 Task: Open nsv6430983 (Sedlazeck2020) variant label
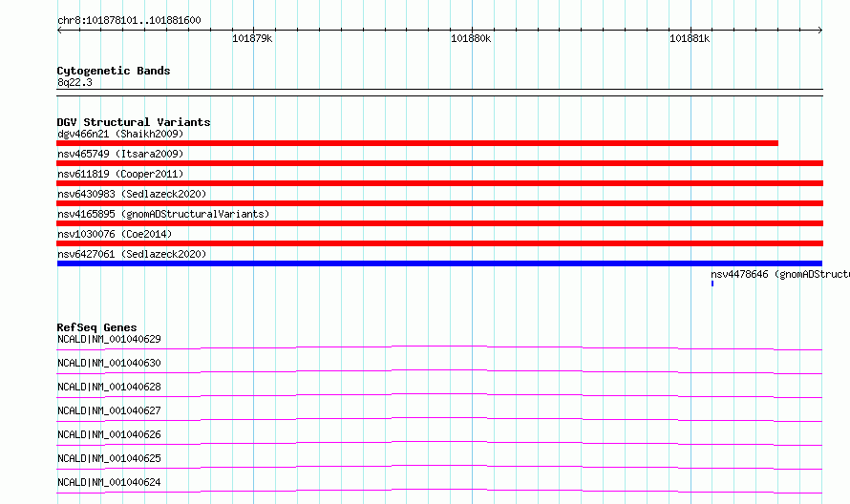(132, 194)
